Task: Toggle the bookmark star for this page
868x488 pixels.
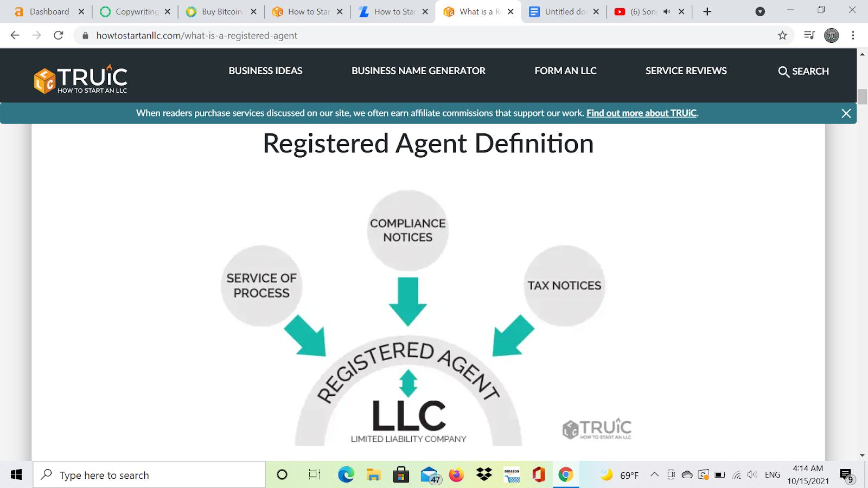Action: coord(782,35)
